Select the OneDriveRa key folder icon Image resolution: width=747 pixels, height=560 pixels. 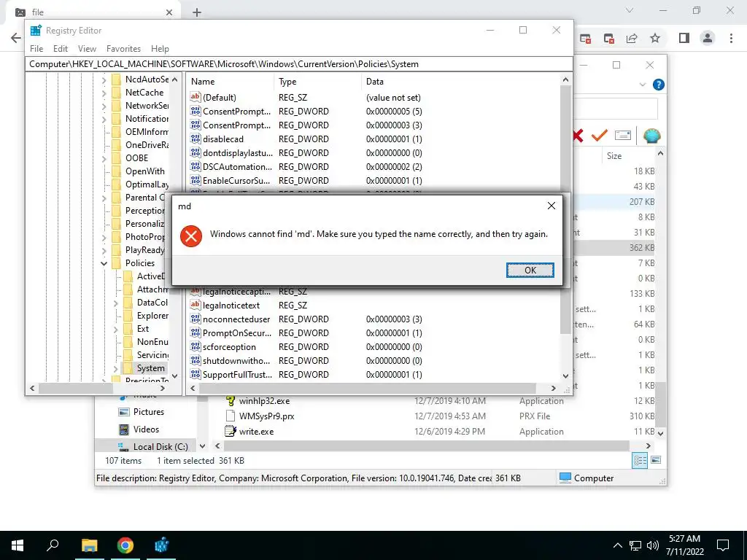116,145
